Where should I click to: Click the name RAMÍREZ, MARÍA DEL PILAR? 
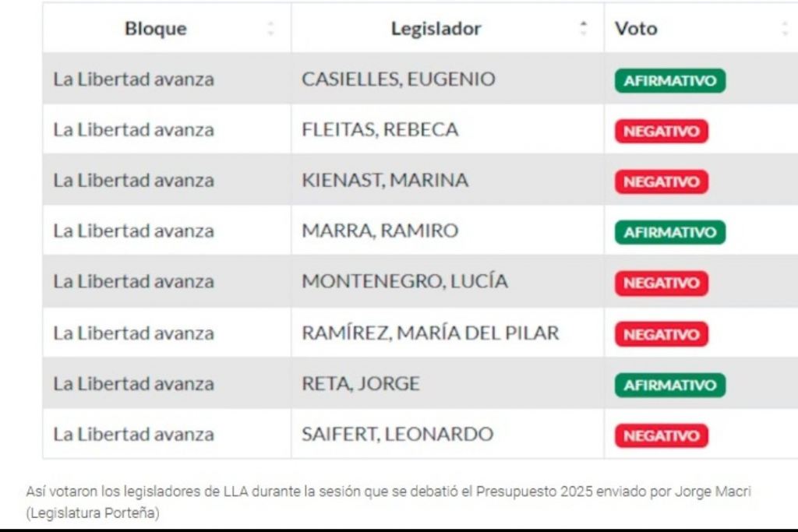coord(430,333)
